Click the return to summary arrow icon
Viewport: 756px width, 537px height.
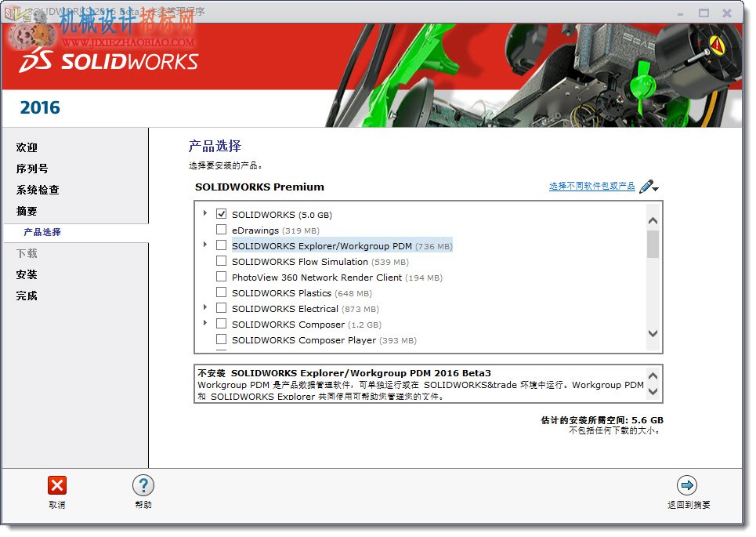687,485
